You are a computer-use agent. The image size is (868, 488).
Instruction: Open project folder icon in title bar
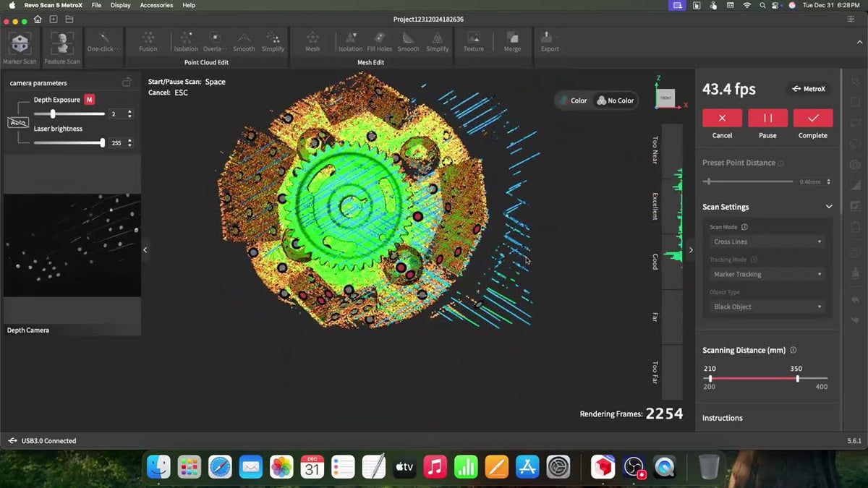(x=69, y=19)
